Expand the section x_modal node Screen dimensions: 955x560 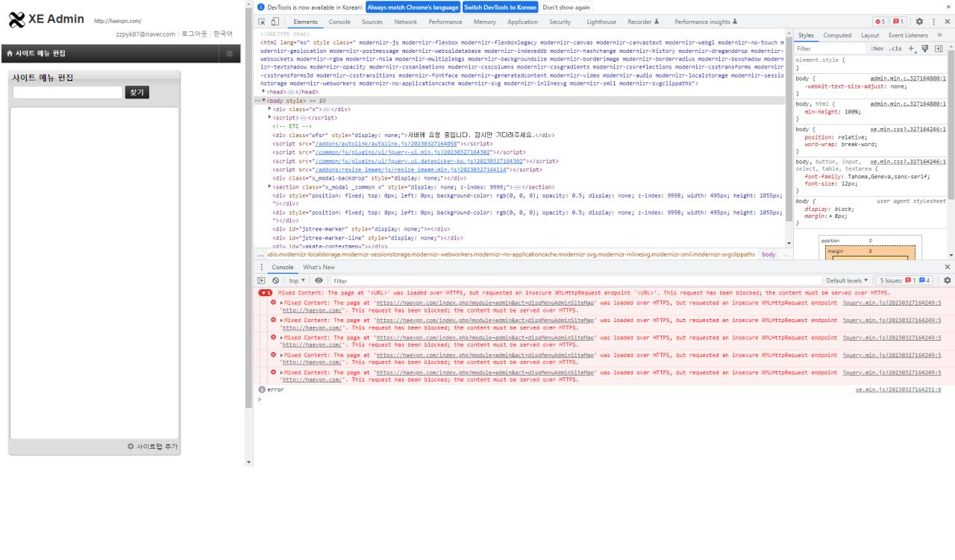click(270, 186)
